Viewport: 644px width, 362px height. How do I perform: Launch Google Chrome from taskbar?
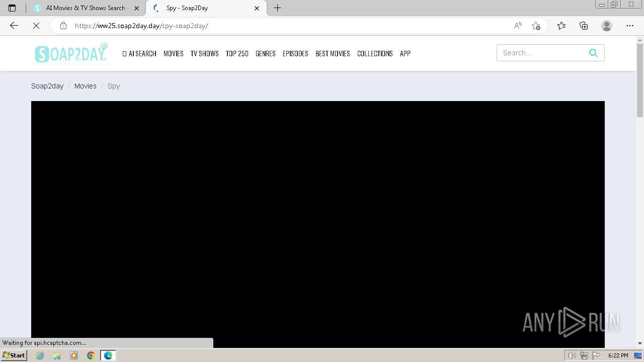[x=91, y=355]
